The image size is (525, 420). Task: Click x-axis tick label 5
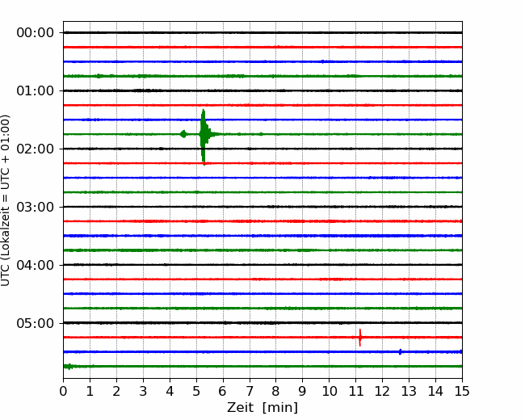196,391
